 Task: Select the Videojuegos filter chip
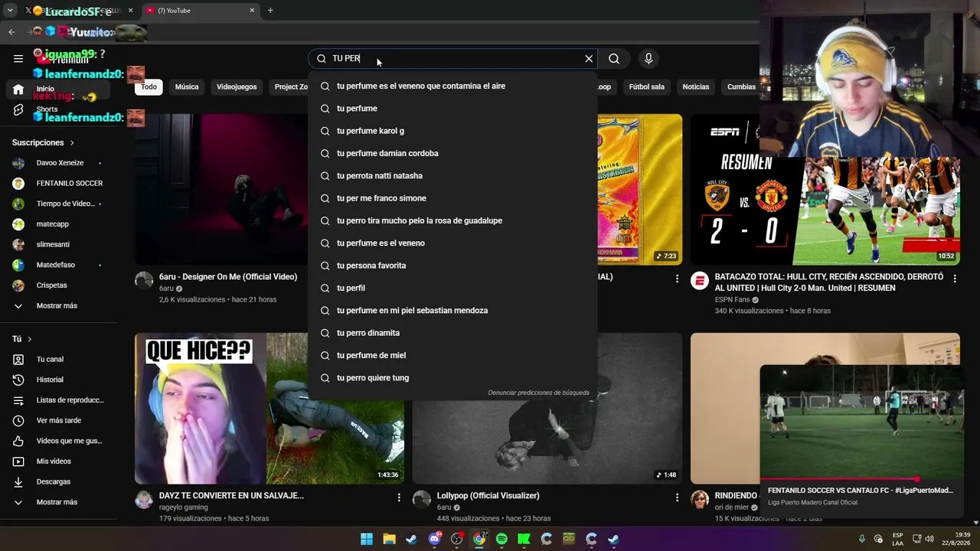tap(237, 87)
